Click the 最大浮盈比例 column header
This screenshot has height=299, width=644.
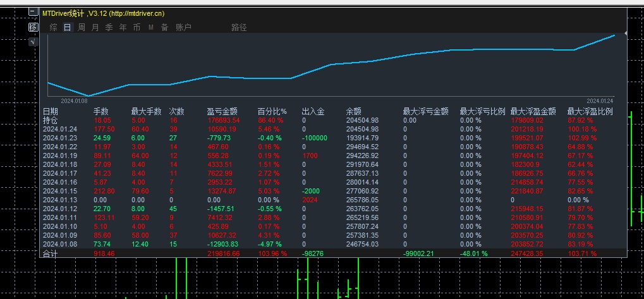point(590,112)
